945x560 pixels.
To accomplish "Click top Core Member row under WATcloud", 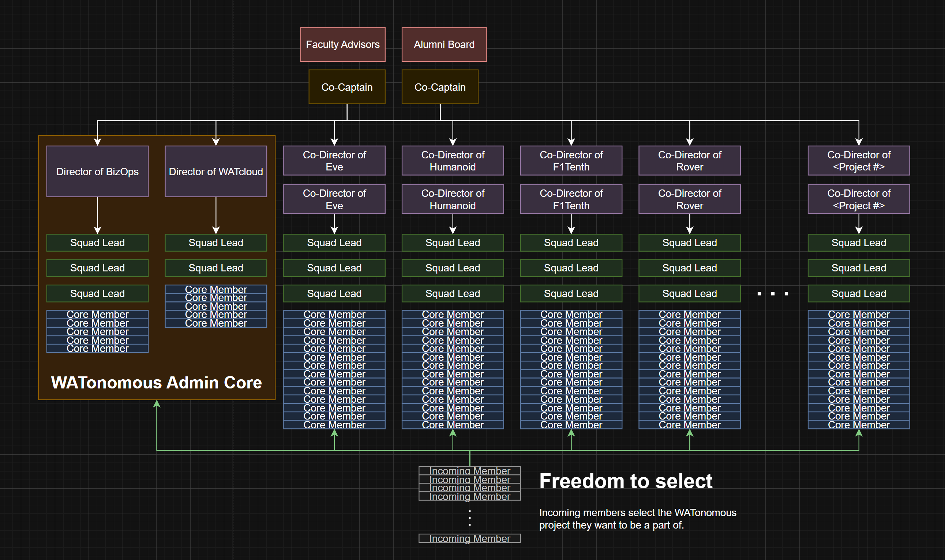I will click(216, 289).
